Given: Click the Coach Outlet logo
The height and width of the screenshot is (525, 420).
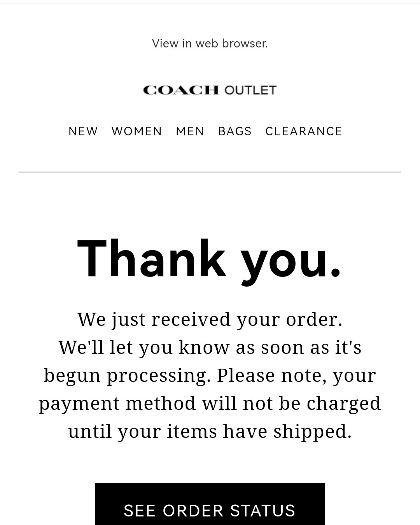Looking at the screenshot, I should [x=210, y=90].
